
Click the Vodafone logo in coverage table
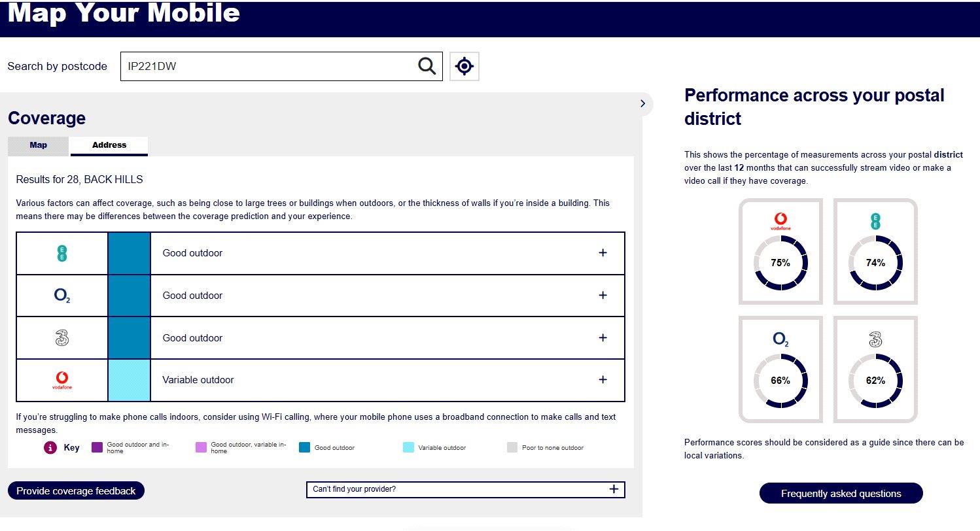point(62,381)
